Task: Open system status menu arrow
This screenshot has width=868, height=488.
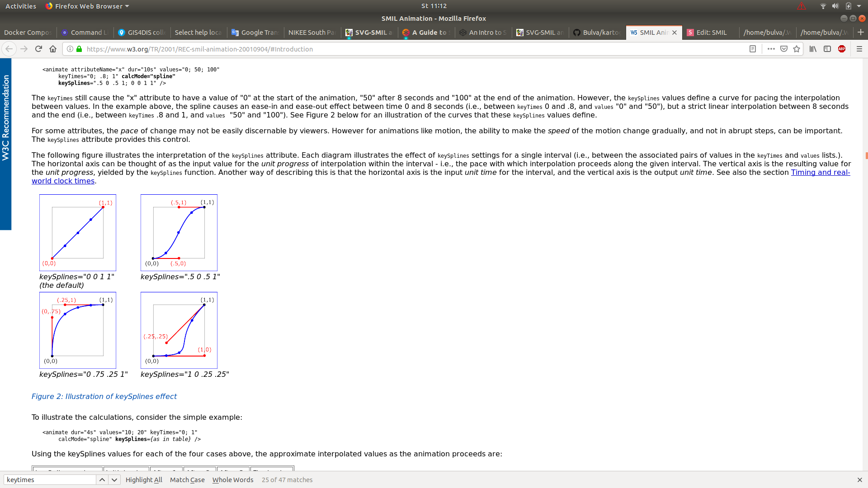Action: 859,6
